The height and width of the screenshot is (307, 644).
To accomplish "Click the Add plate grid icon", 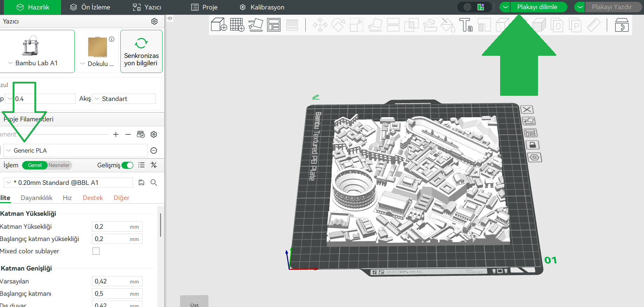I will tap(237, 25).
